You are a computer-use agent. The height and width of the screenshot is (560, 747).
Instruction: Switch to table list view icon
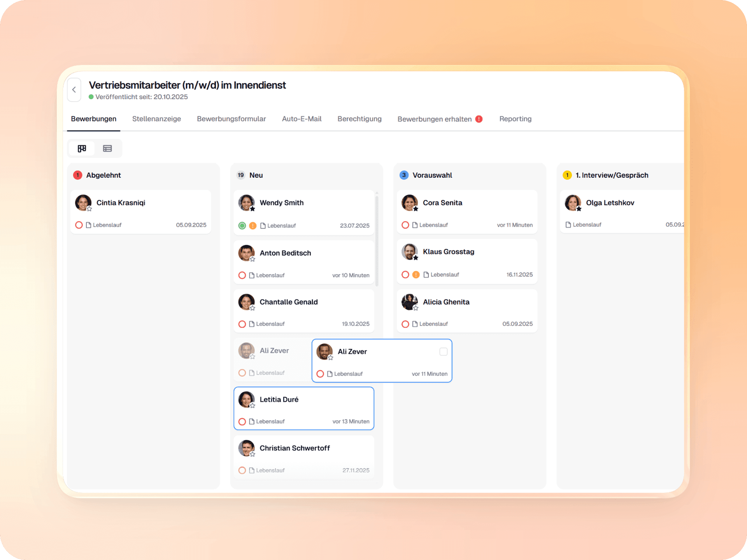tap(107, 149)
